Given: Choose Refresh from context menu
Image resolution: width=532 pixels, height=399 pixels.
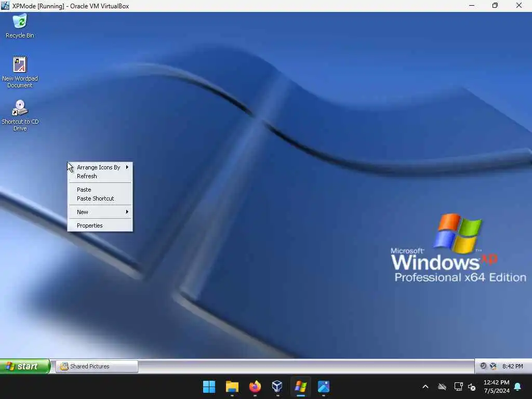Looking at the screenshot, I should [x=100, y=176].
